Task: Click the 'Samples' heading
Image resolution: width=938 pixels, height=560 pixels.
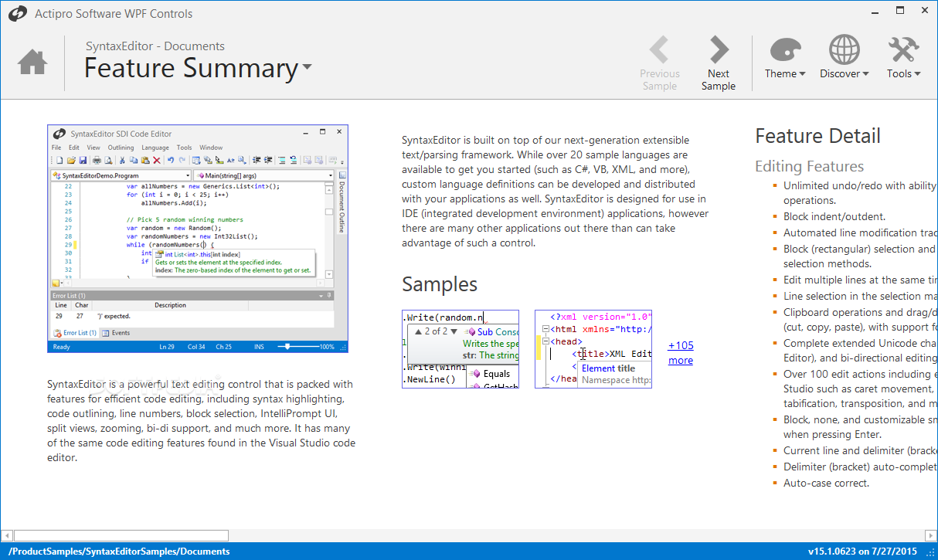Action: [x=440, y=283]
